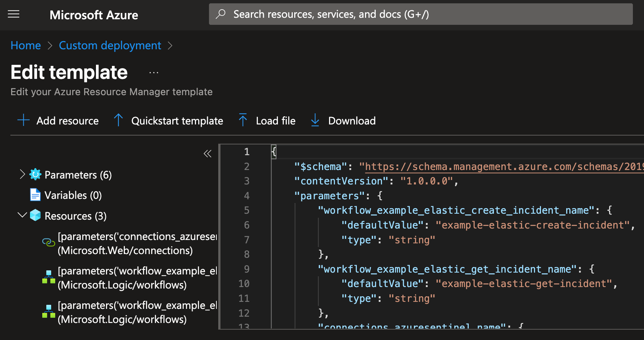The height and width of the screenshot is (340, 644).
Task: Click the Variables document icon
Action: 35,195
